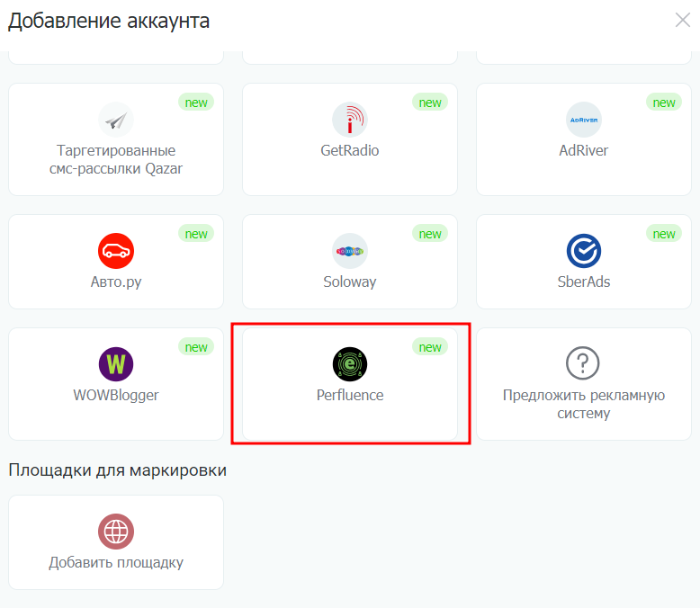Click the question mark suggestion icon
The height and width of the screenshot is (608, 700).
pyautogui.click(x=583, y=363)
